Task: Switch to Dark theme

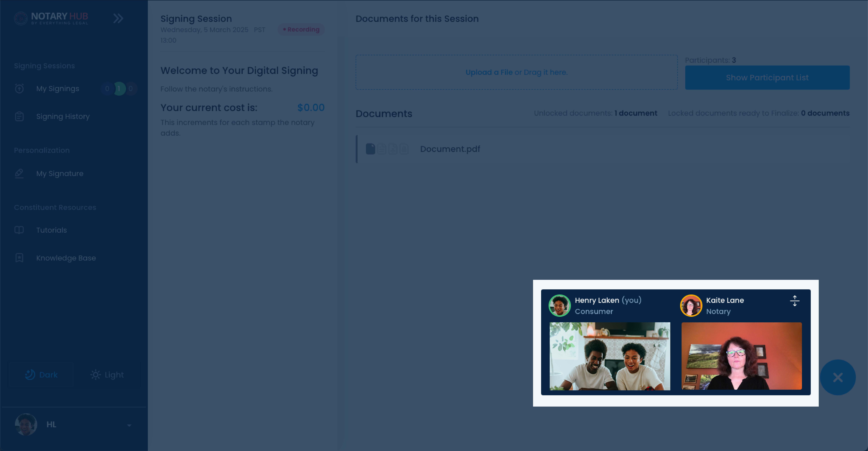Action: point(41,375)
